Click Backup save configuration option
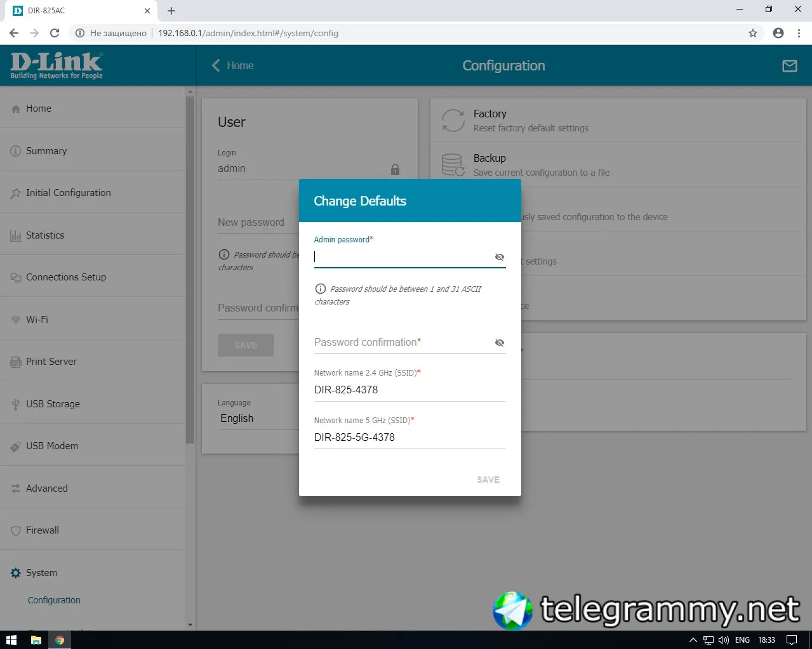812x649 pixels. coord(617,165)
